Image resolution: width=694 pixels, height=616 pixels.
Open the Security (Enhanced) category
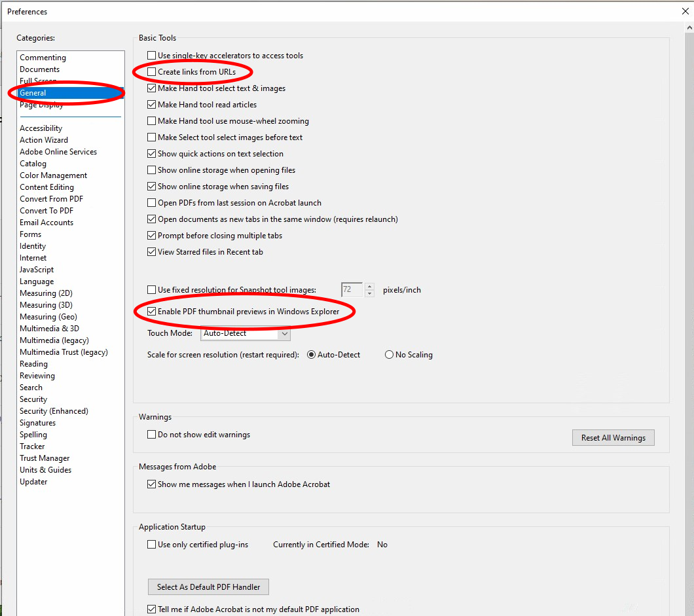point(54,411)
